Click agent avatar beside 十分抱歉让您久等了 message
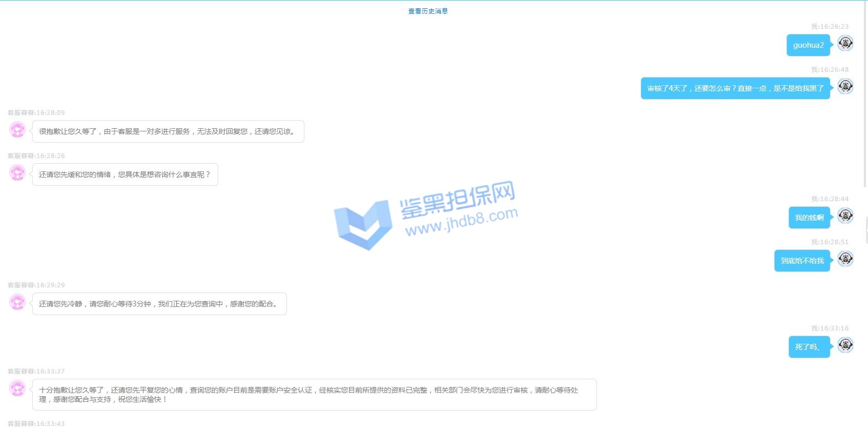This screenshot has height=428, width=868. (x=17, y=388)
